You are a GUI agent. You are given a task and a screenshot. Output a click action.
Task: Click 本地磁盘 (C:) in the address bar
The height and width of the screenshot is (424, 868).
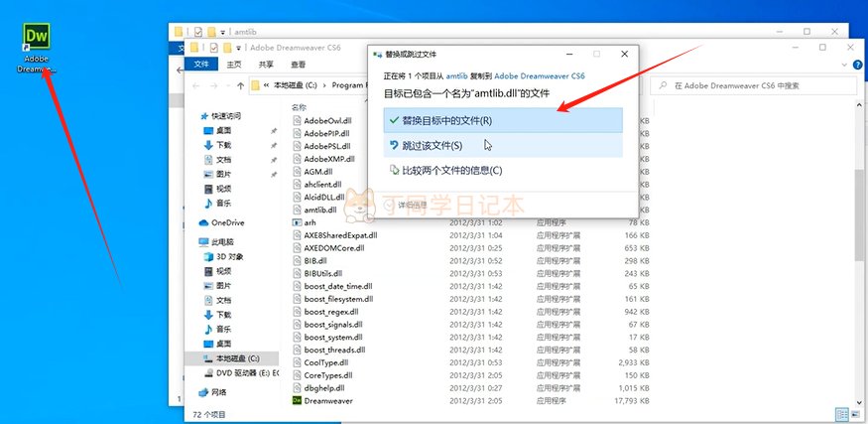click(x=295, y=86)
